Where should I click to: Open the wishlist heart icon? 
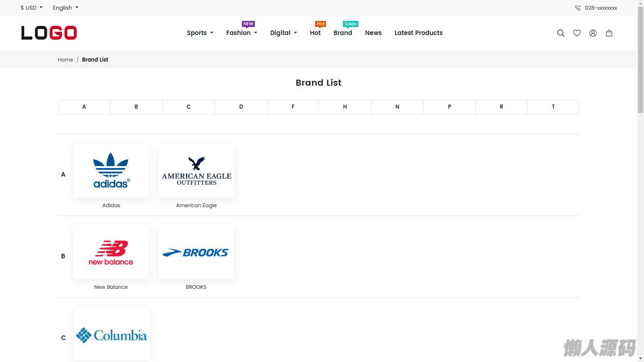577,33
